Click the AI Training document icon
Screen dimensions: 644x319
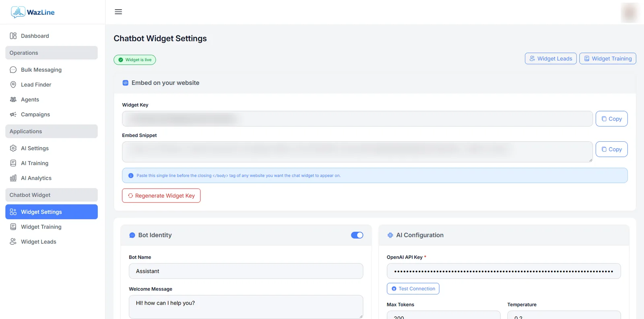pos(13,163)
